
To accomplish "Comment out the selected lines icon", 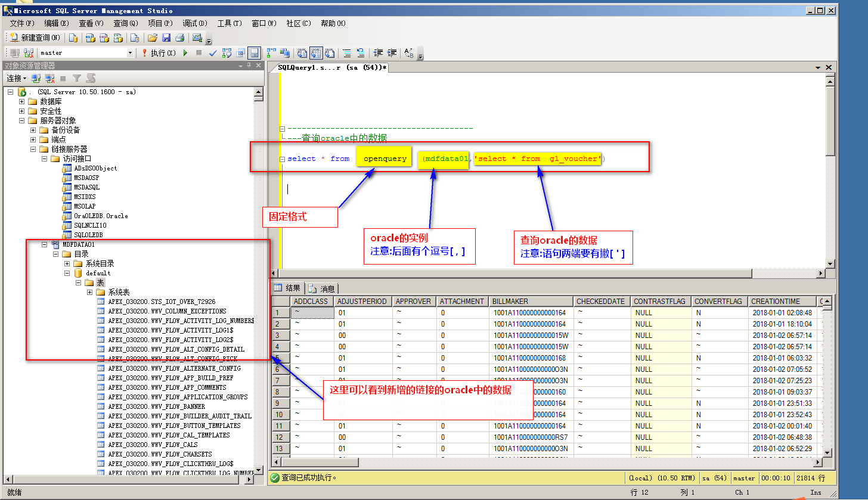I will [x=347, y=53].
